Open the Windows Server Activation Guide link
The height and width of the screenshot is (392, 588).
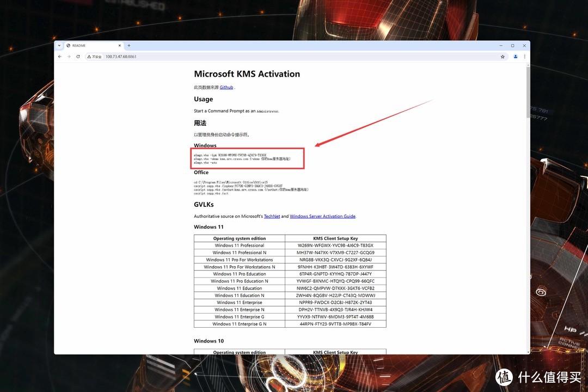pyautogui.click(x=322, y=216)
